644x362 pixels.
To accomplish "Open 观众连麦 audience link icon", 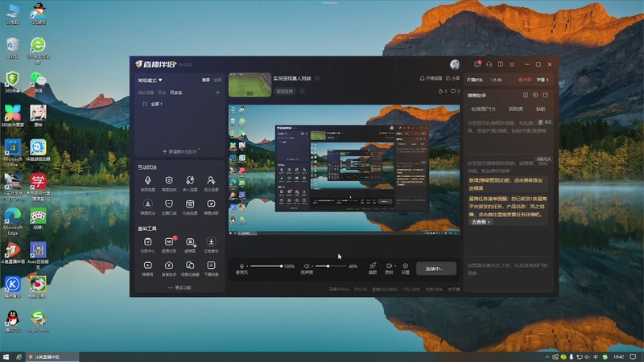I will (211, 183).
